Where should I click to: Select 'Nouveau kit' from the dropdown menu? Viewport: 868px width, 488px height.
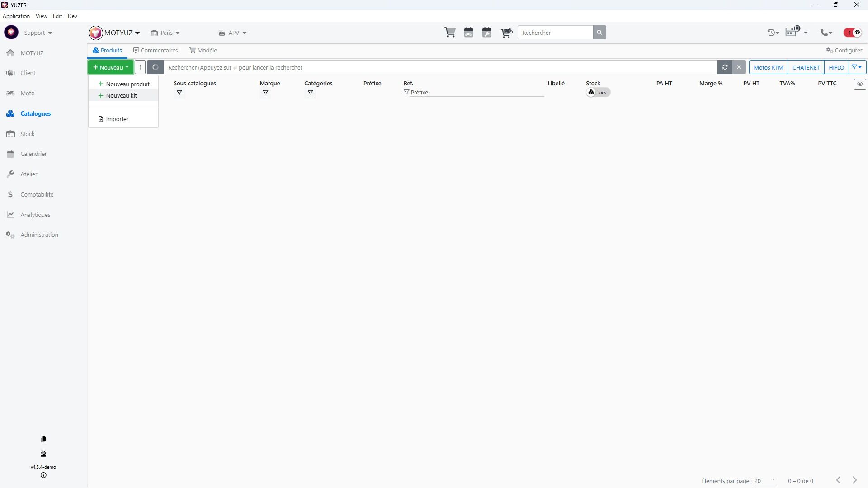coord(121,95)
